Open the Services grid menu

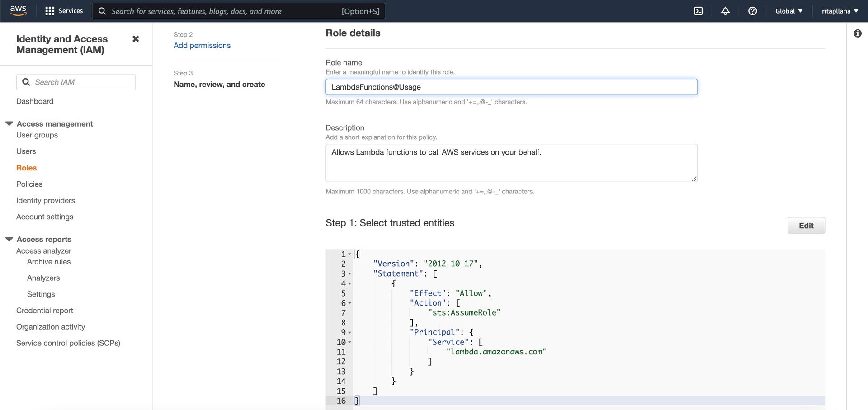click(50, 11)
